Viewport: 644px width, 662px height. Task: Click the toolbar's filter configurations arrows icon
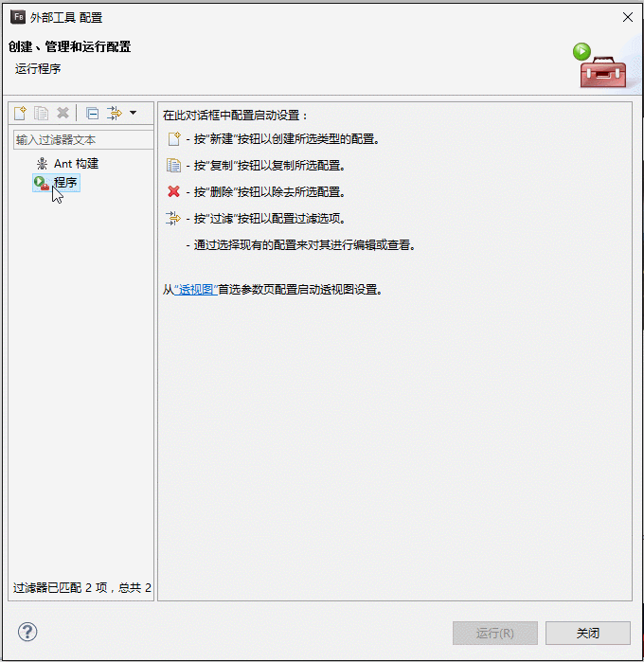tap(114, 113)
